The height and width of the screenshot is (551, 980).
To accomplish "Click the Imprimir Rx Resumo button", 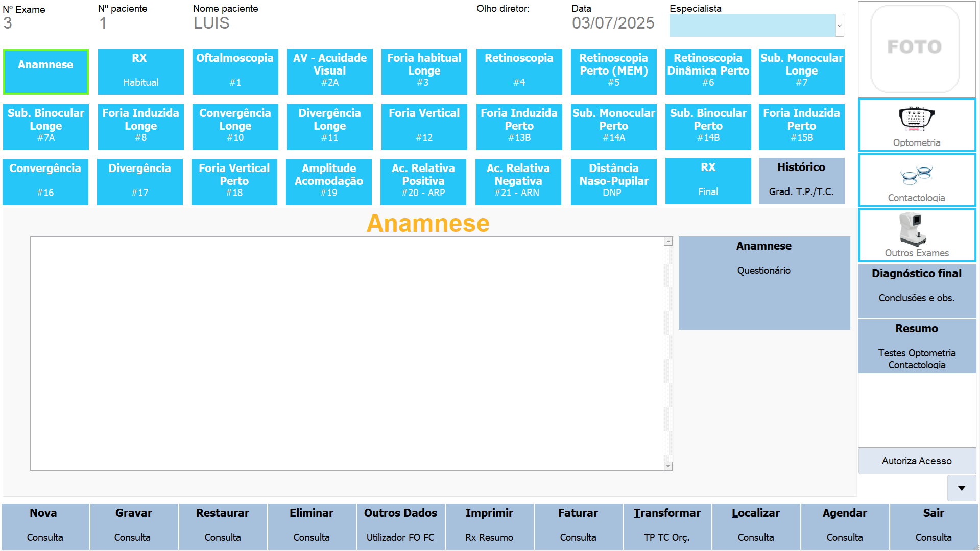I will click(489, 526).
